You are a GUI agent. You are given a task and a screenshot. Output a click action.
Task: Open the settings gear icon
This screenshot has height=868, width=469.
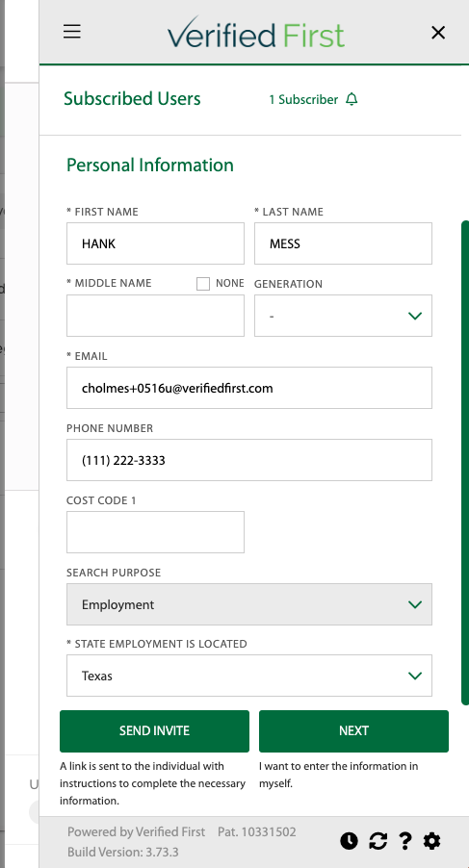pos(431,841)
